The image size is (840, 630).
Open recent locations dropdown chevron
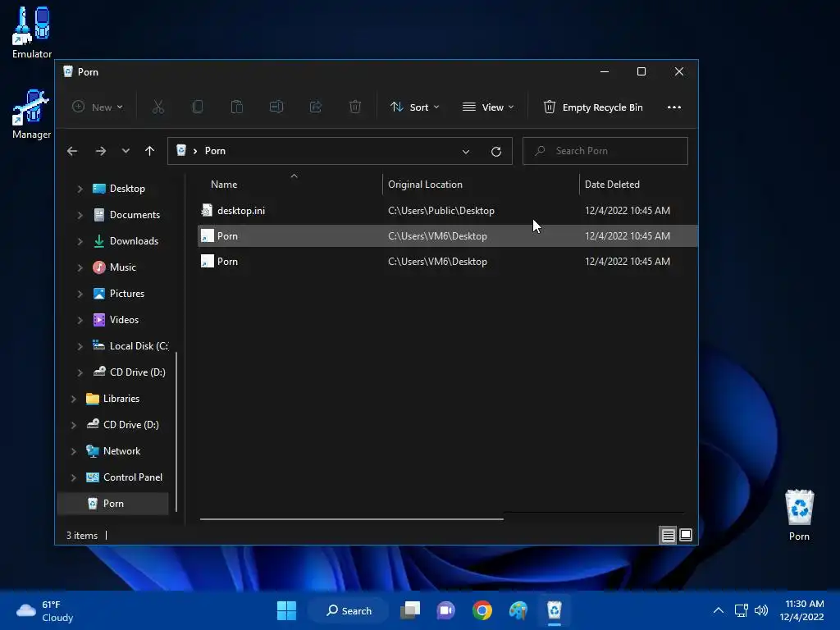tap(126, 151)
